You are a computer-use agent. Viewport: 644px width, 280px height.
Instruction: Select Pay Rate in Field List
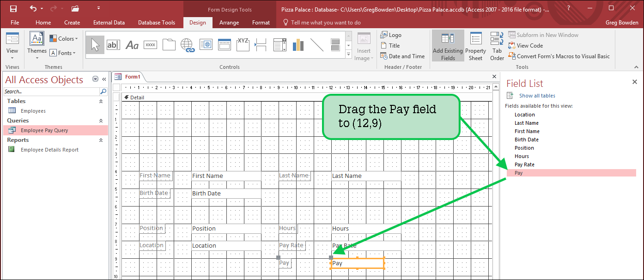click(524, 164)
